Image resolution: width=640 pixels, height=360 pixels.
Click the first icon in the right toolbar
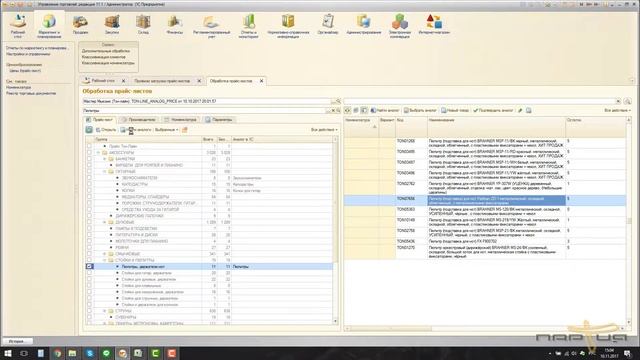click(x=347, y=111)
